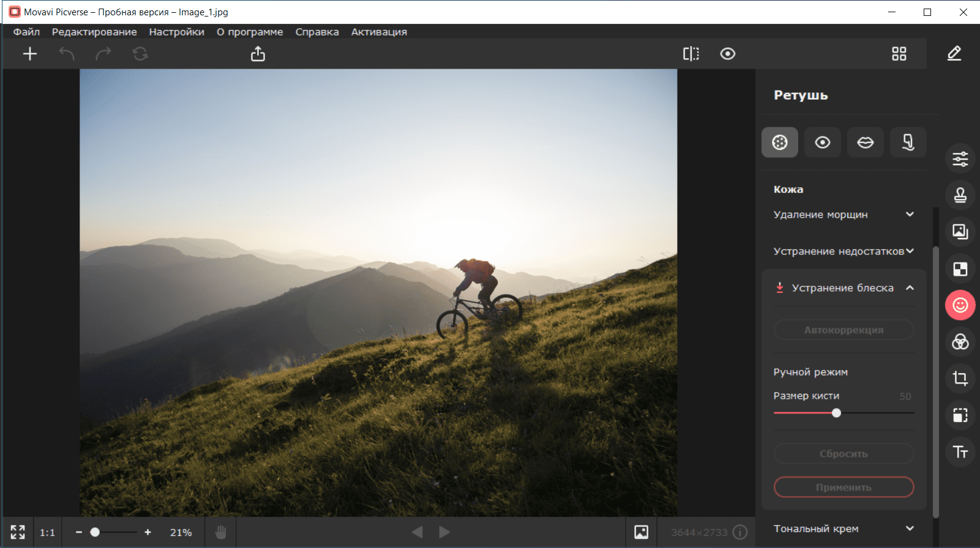Image resolution: width=980 pixels, height=548 pixels.
Task: Click the Размер кисти slider handle
Action: click(x=836, y=413)
